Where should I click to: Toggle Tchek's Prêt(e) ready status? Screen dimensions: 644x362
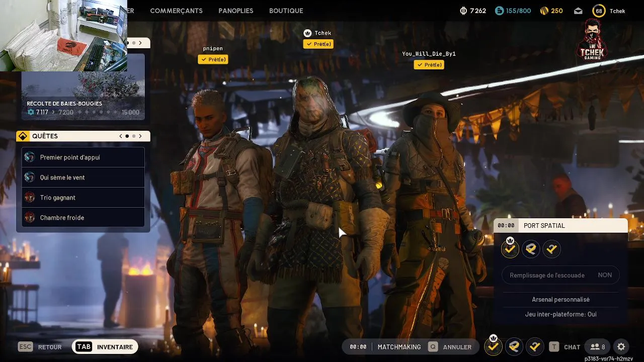tap(318, 44)
